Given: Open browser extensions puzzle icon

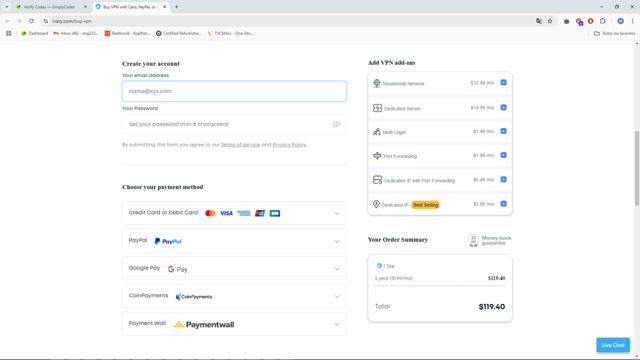Looking at the screenshot, I should (x=603, y=21).
